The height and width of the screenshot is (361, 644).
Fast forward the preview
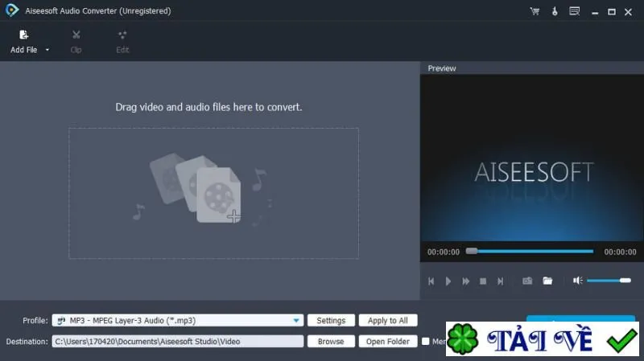(x=465, y=281)
